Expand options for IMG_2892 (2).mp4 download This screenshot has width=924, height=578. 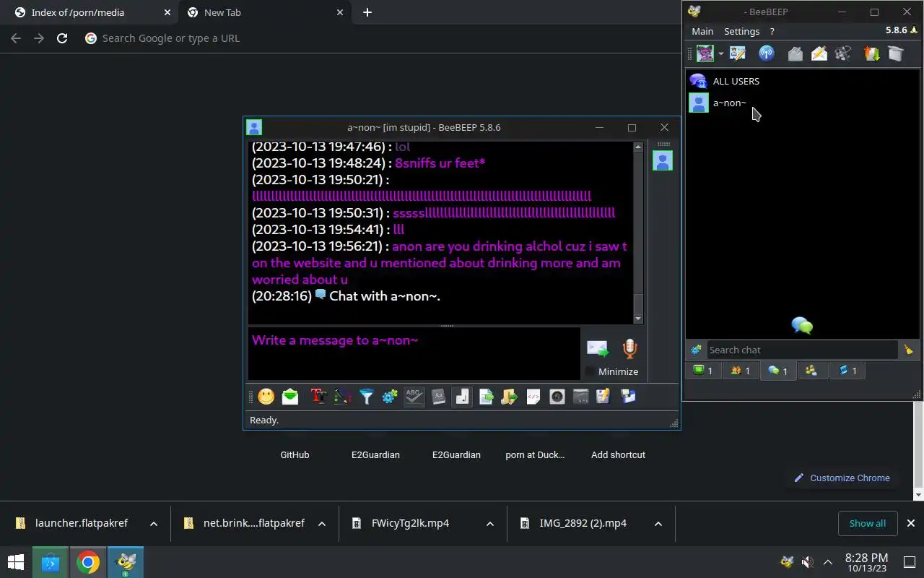pyautogui.click(x=658, y=523)
